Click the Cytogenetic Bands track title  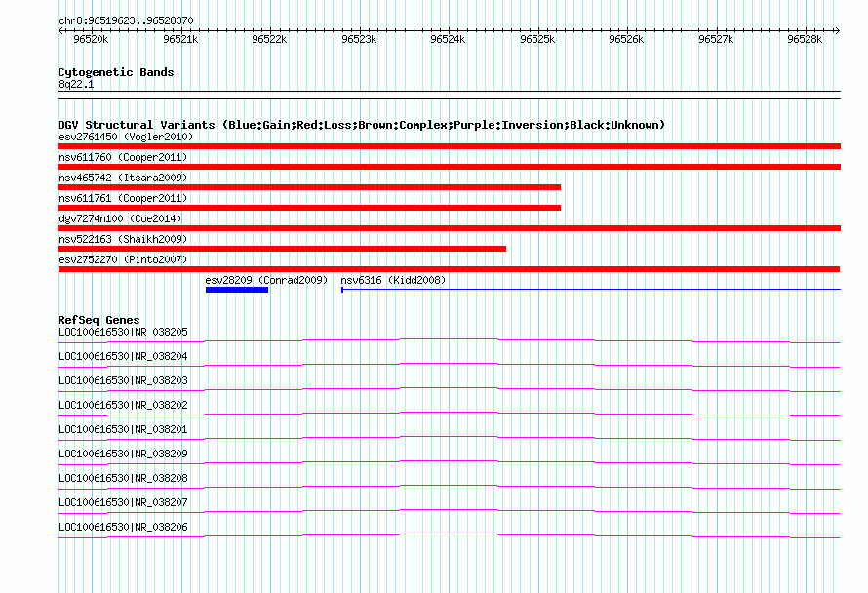tap(116, 72)
